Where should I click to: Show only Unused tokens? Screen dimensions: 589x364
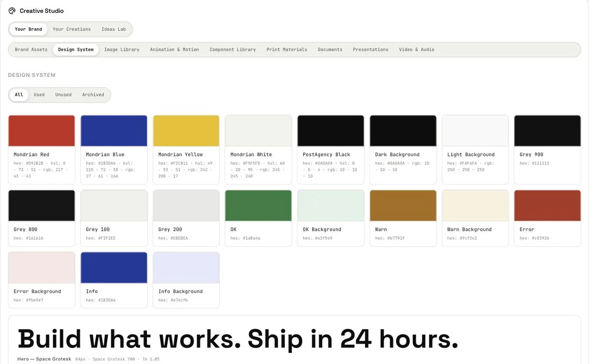pyautogui.click(x=63, y=95)
